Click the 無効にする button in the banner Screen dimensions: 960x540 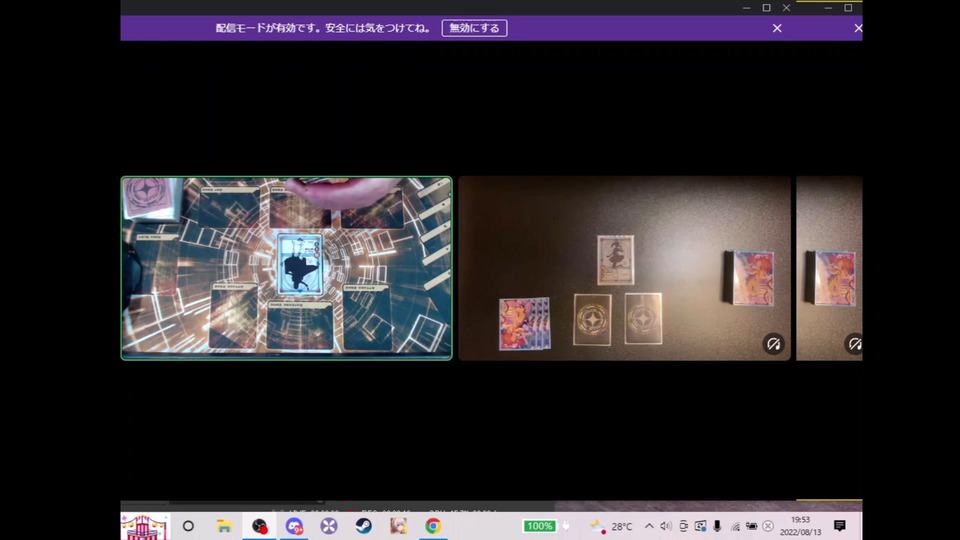[474, 28]
